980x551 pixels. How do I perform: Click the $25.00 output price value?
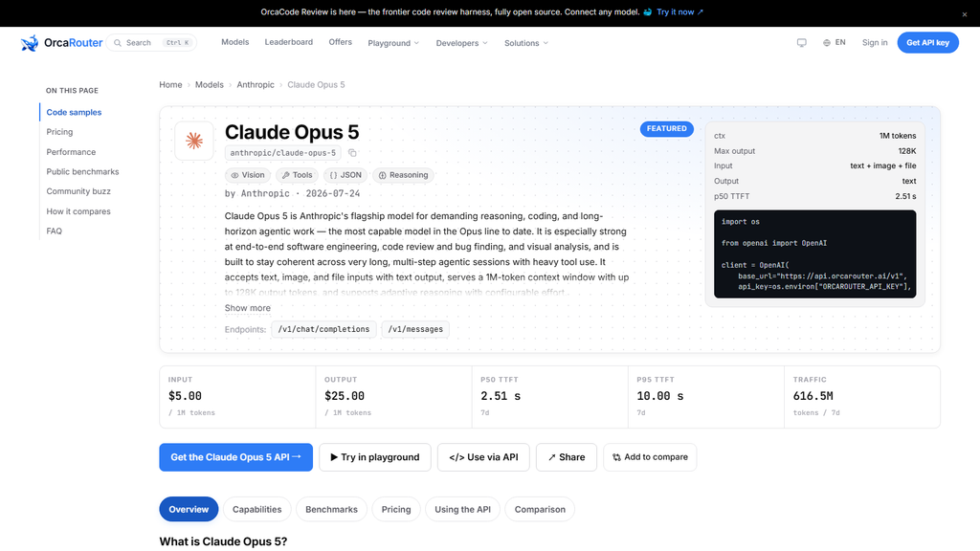pos(345,396)
